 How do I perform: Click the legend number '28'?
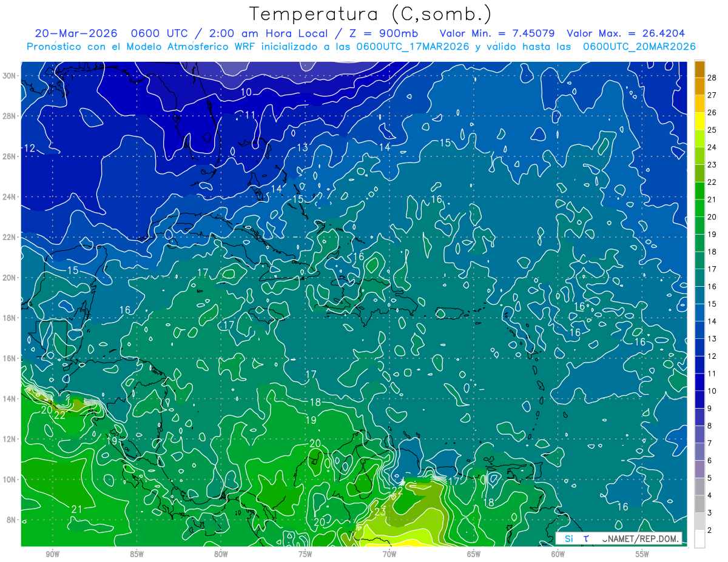(712, 77)
